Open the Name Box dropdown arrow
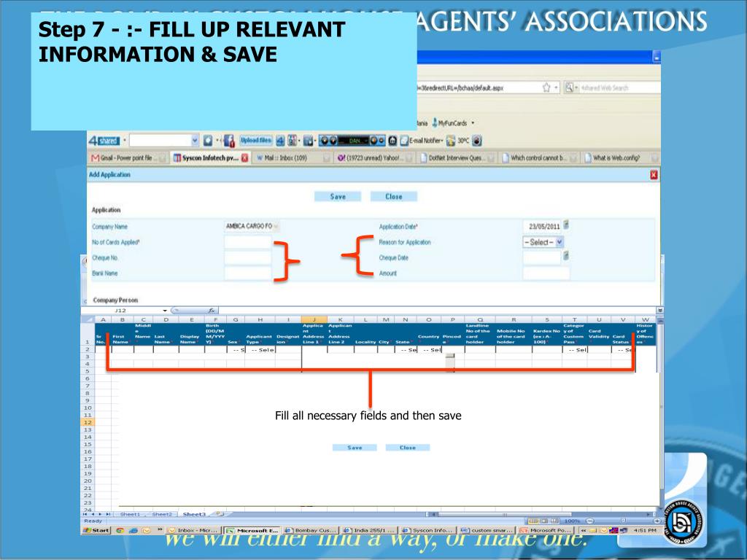 click(x=165, y=311)
